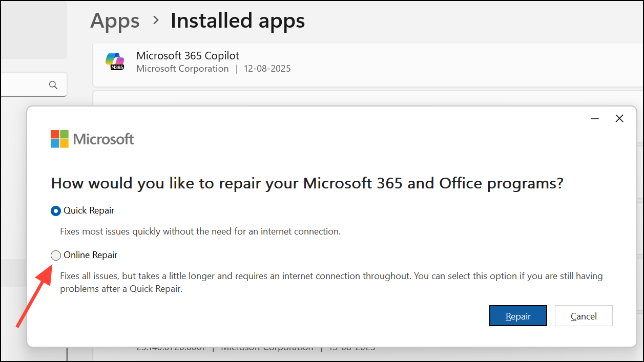Screen dimensions: 644x362
Task: Click the 12-08-2025 install date text
Action: tap(267, 69)
